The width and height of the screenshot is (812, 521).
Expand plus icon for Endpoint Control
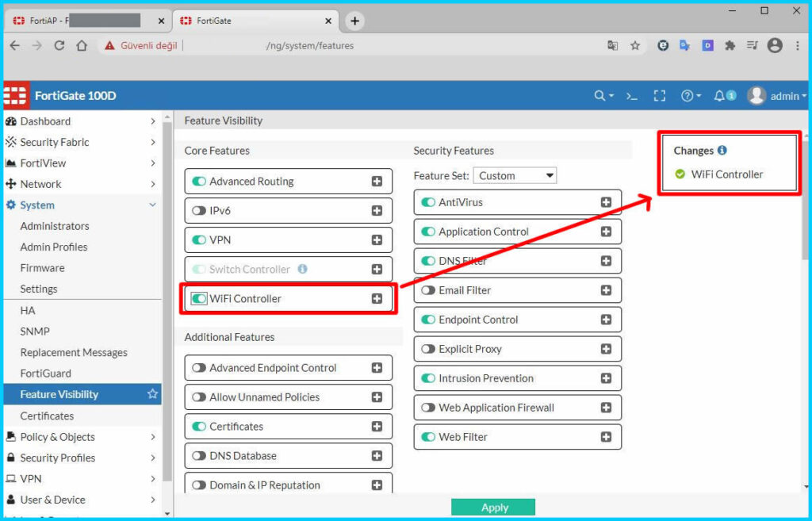tap(606, 320)
